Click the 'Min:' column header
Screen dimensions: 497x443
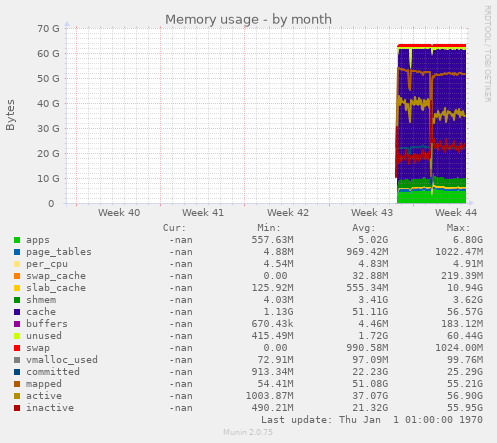(269, 228)
